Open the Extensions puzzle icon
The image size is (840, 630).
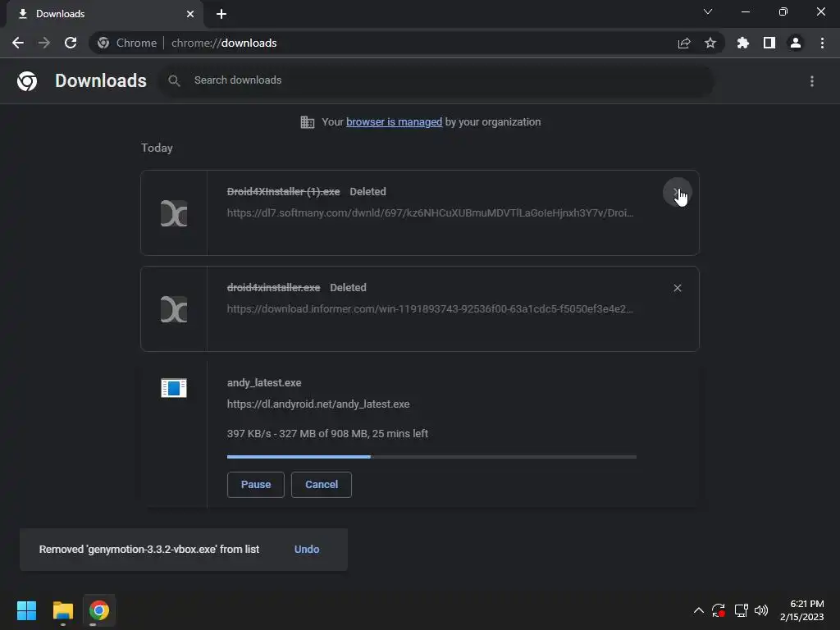(x=743, y=43)
